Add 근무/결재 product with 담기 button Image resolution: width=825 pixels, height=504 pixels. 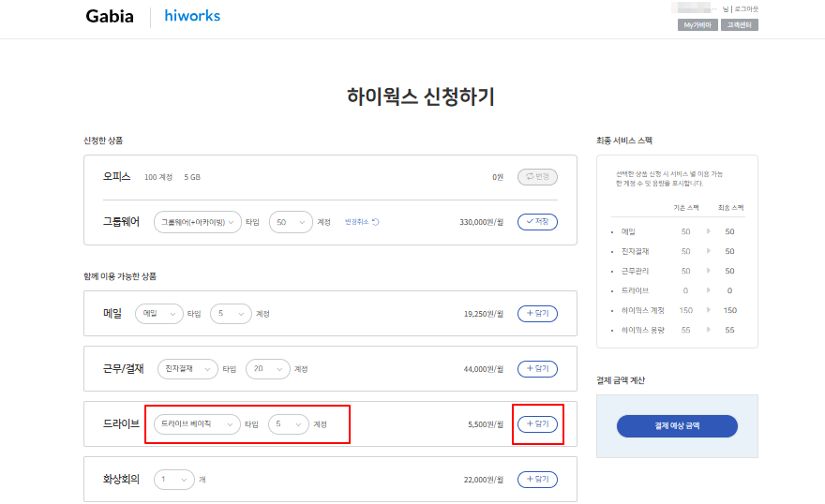(x=537, y=369)
